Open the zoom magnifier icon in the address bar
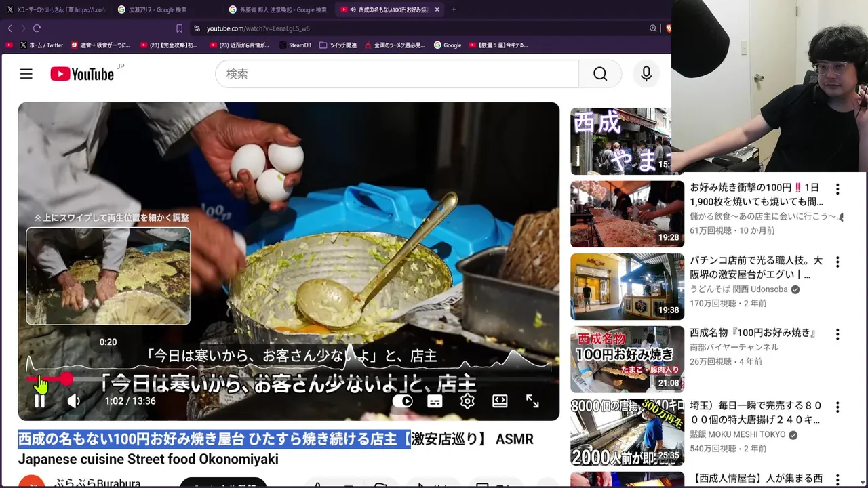The width and height of the screenshot is (868, 488). point(653,28)
